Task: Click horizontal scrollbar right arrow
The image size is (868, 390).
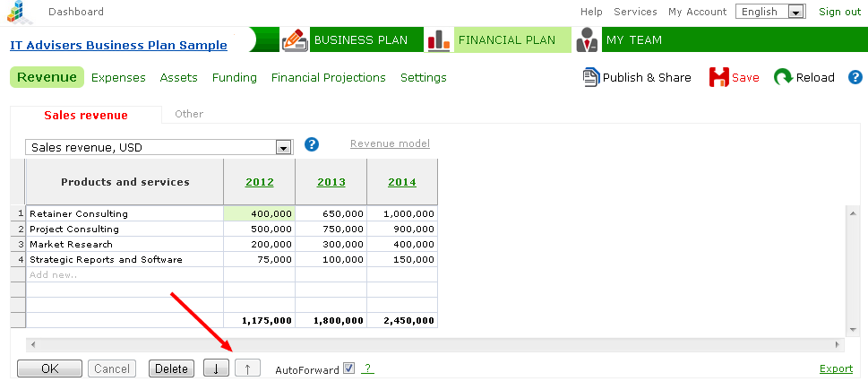Action: (838, 344)
